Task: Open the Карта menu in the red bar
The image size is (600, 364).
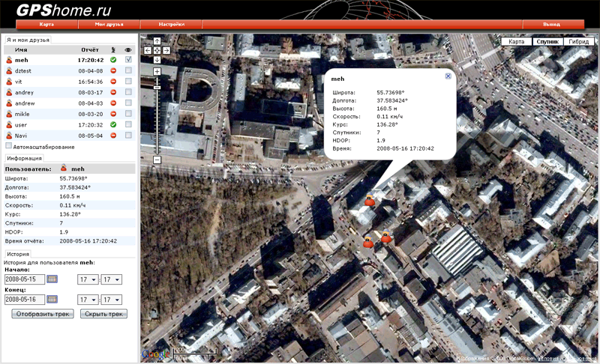Action: 46,24
